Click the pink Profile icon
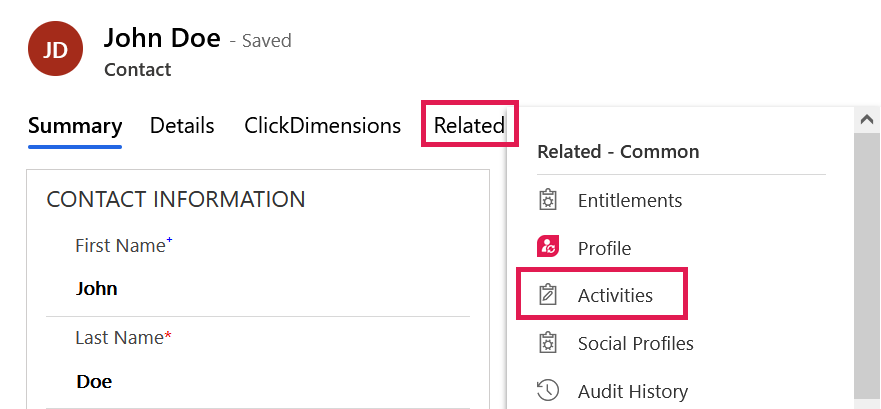This screenshot has height=409, width=881. click(x=547, y=247)
